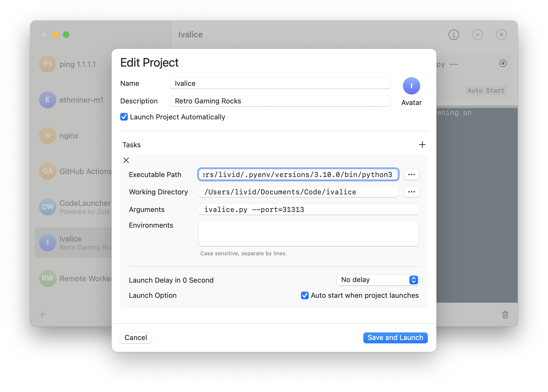Browse for Working Directory with ellipsis button
This screenshot has width=548, height=392.
(x=411, y=192)
